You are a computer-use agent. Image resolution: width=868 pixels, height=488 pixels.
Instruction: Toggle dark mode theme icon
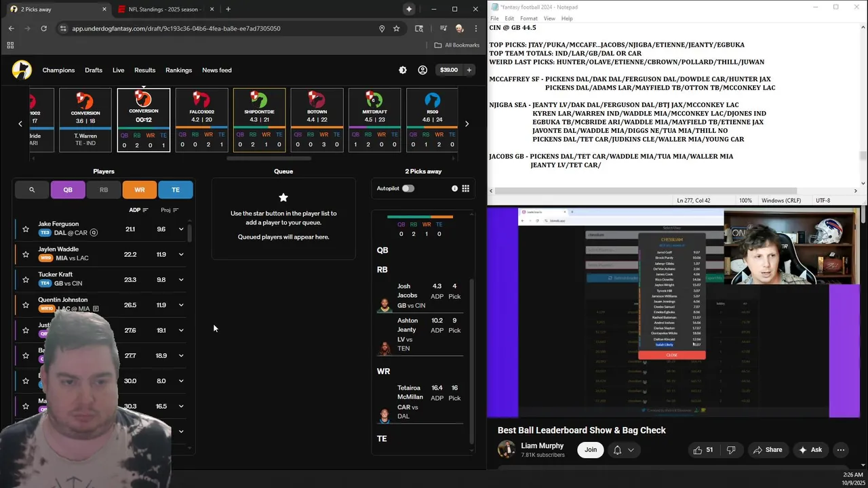click(403, 70)
